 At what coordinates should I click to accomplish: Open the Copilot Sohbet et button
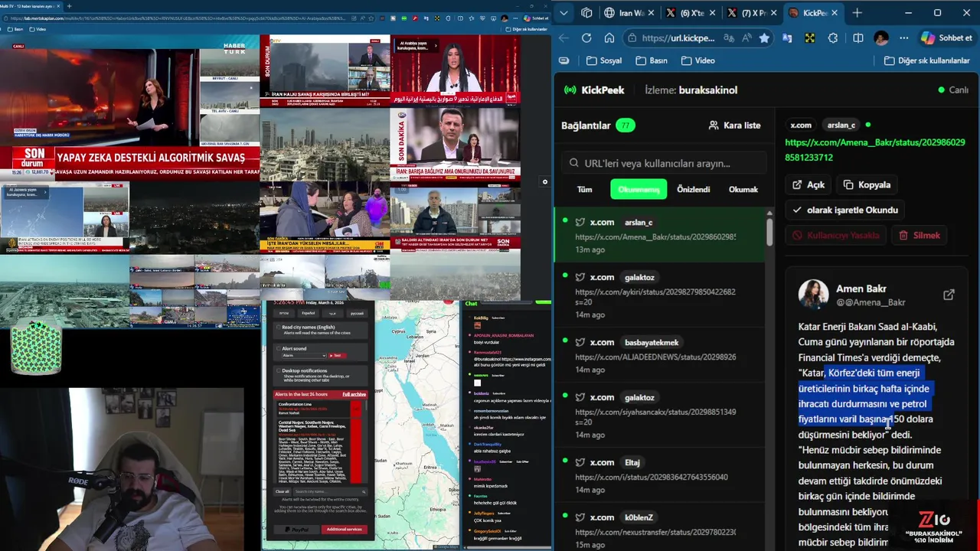(x=947, y=37)
